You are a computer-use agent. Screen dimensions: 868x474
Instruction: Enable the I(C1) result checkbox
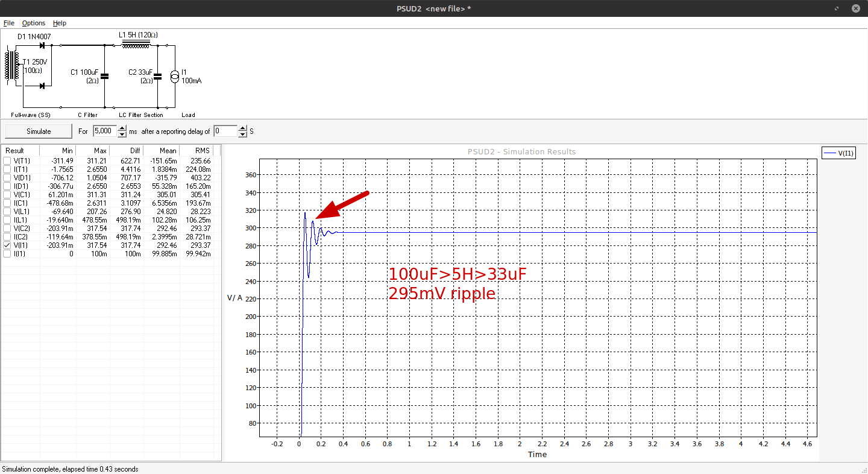(x=7, y=203)
